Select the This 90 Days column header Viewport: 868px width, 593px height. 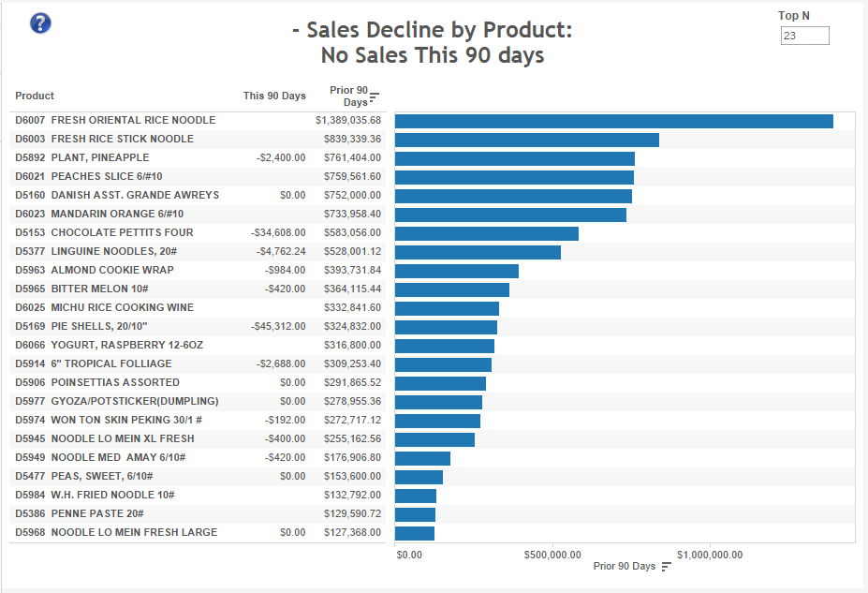pyautogui.click(x=274, y=96)
